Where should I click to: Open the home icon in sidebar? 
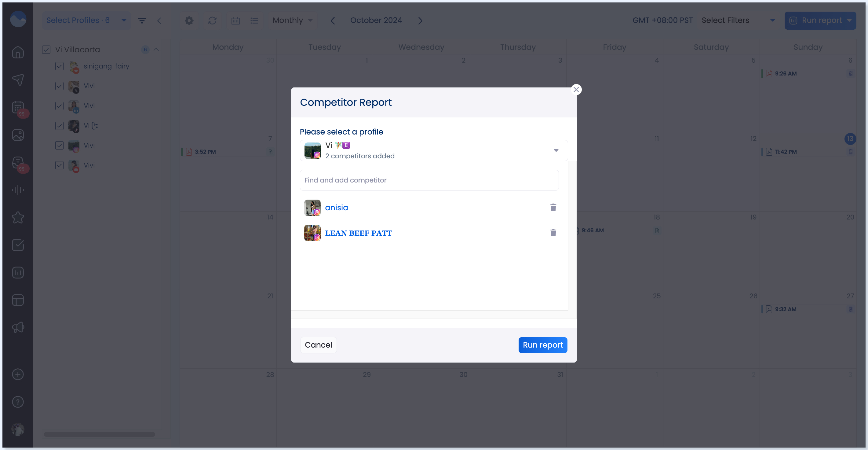tap(18, 52)
